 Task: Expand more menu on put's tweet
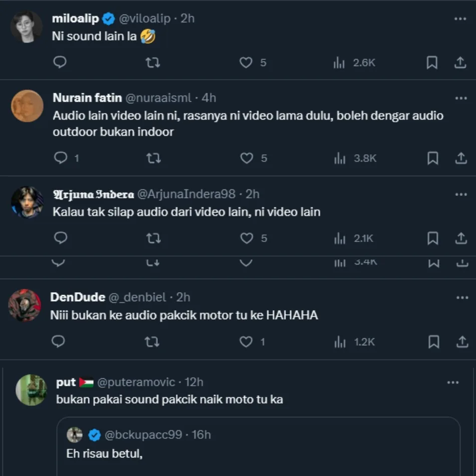(x=452, y=382)
